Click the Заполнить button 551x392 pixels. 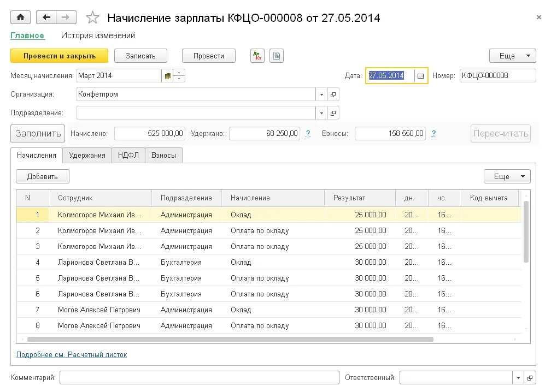tap(38, 134)
